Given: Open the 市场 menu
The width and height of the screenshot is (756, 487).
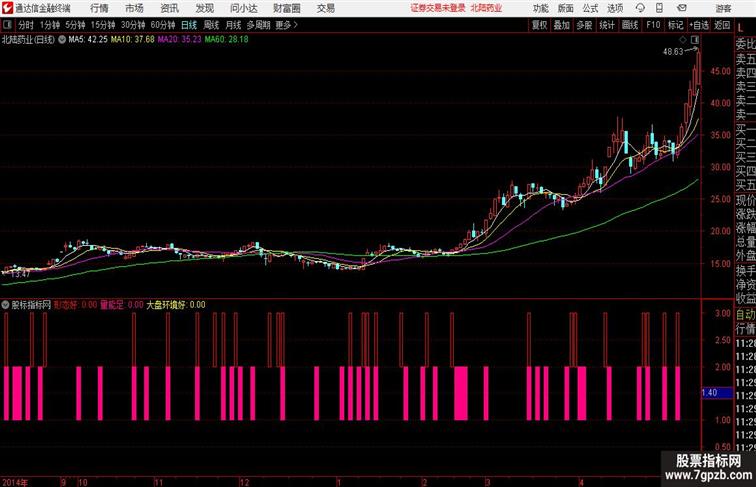Looking at the screenshot, I should [135, 8].
